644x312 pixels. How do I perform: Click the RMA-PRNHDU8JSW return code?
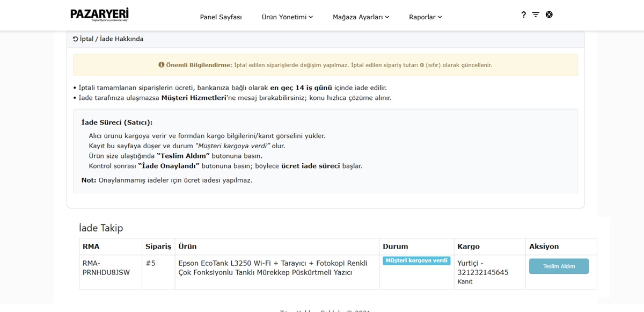point(106,267)
